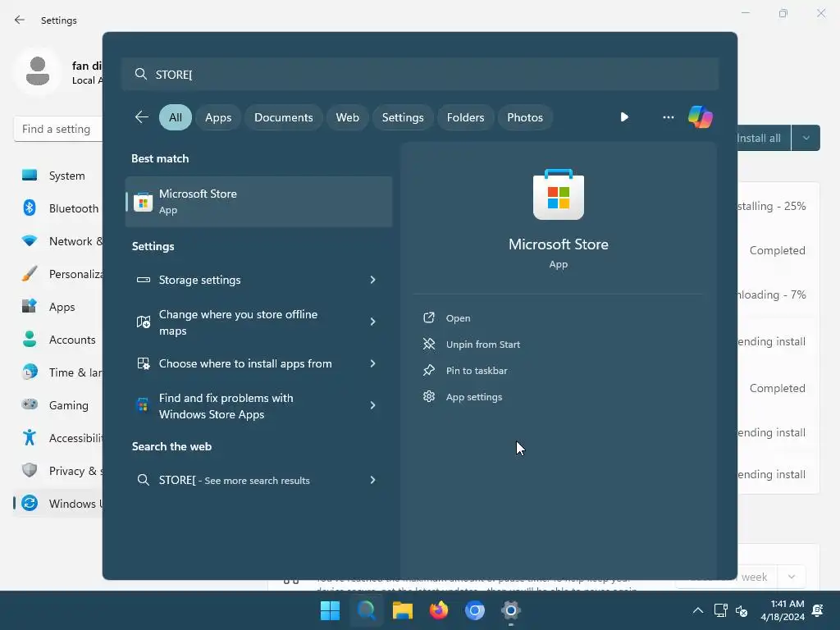
Task: Click the offline maps icon
Action: (x=143, y=322)
